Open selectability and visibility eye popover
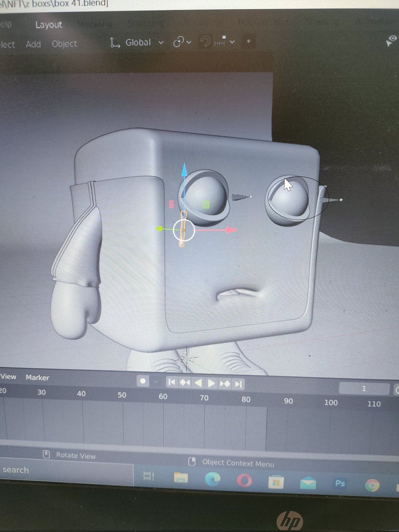This screenshot has height=532, width=399. click(x=391, y=41)
